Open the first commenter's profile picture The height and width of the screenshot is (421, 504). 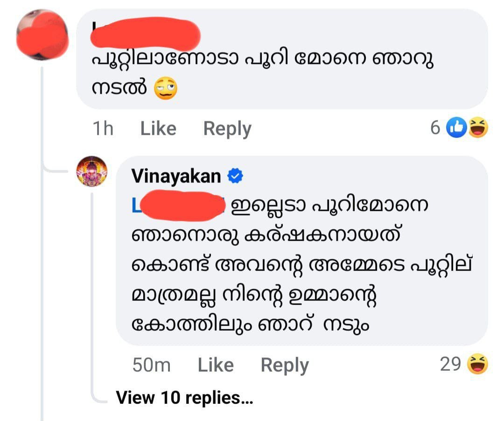click(42, 35)
